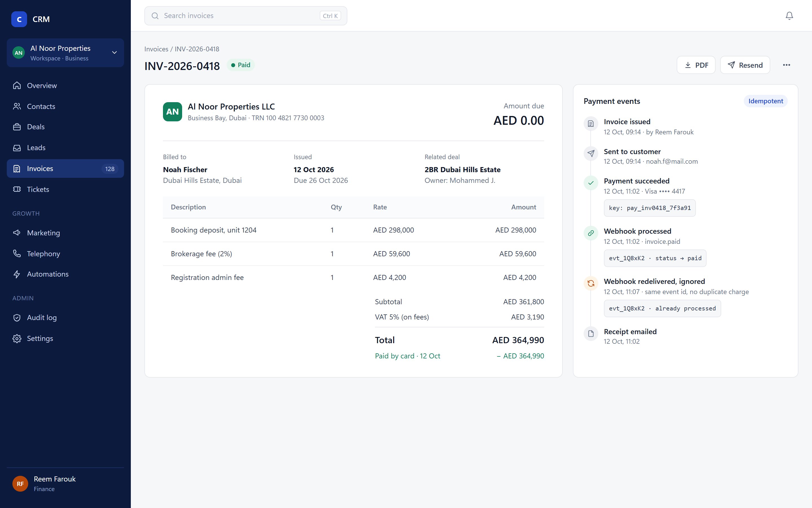812x508 pixels.
Task: Click the Invoice issued event icon
Action: (591, 124)
